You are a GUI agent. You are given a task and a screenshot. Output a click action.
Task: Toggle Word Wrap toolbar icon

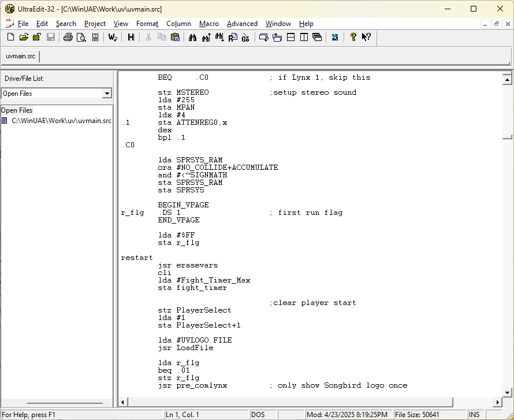point(113,37)
